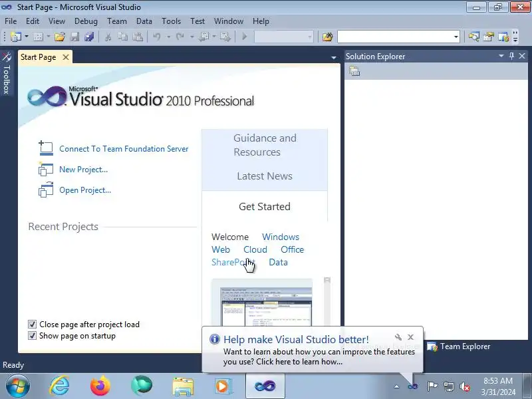Toggle Close page after project load checkbox
The width and height of the screenshot is (532, 399).
(32, 325)
